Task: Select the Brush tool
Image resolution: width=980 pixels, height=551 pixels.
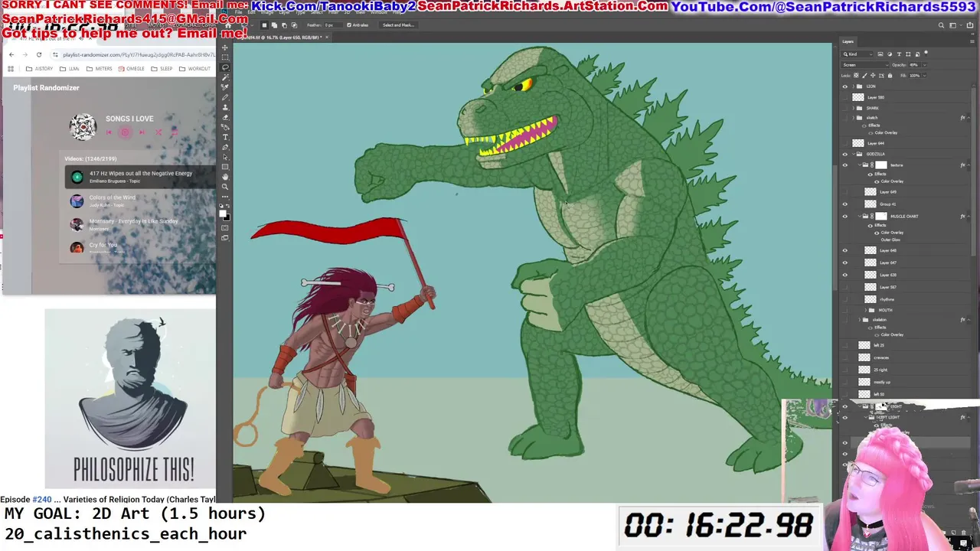Action: pos(225,96)
